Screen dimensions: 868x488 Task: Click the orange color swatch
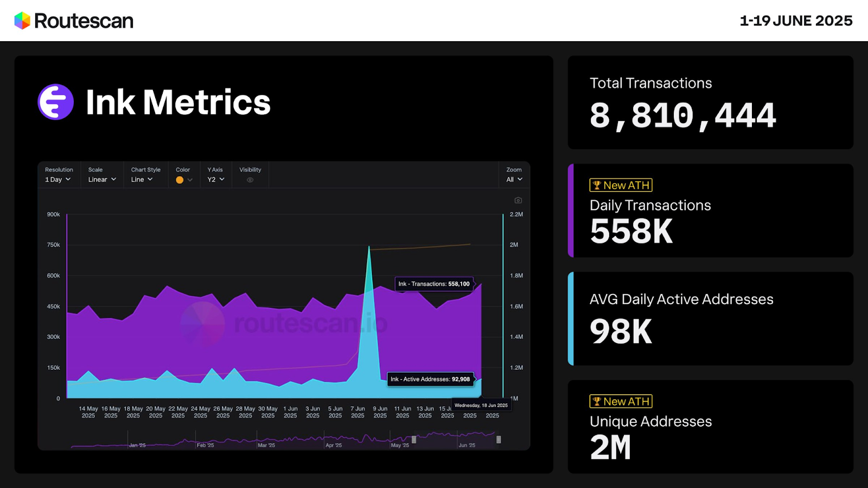[180, 180]
